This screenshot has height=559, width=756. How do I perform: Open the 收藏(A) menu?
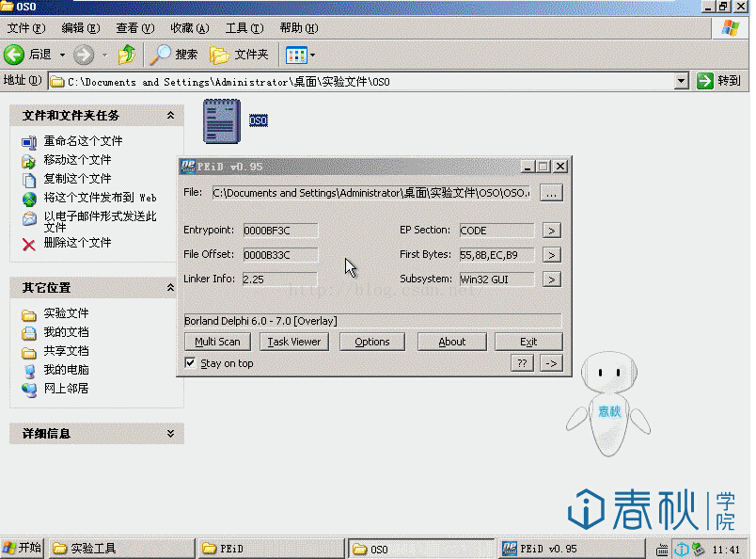(190, 28)
